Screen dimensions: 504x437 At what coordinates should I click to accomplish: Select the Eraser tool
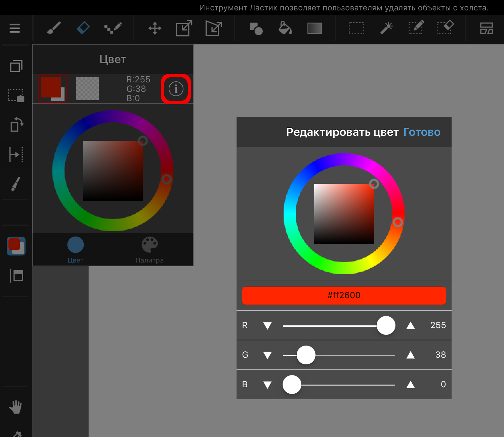[x=83, y=28]
